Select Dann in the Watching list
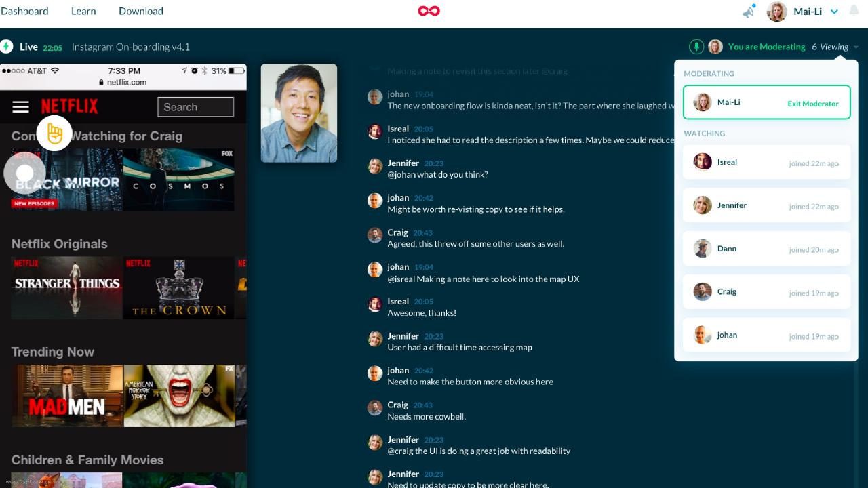This screenshot has height=488, width=868. pyautogui.click(x=766, y=249)
